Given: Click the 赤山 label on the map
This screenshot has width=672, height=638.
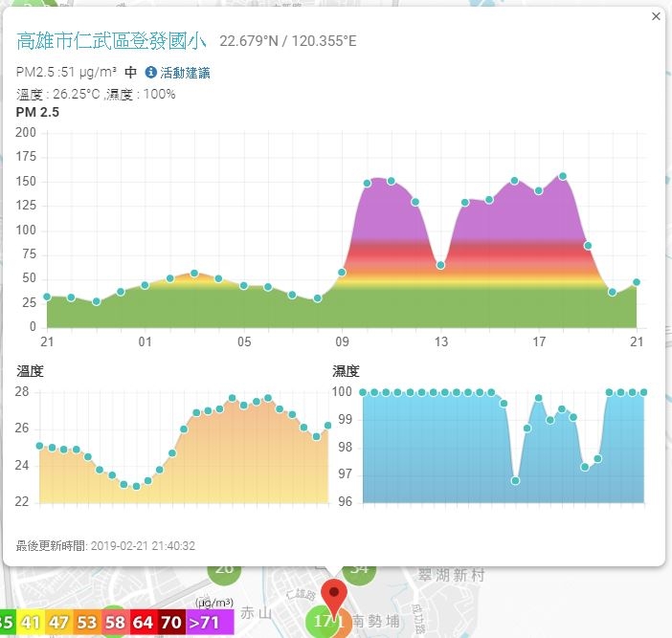Looking at the screenshot, I should [x=256, y=613].
